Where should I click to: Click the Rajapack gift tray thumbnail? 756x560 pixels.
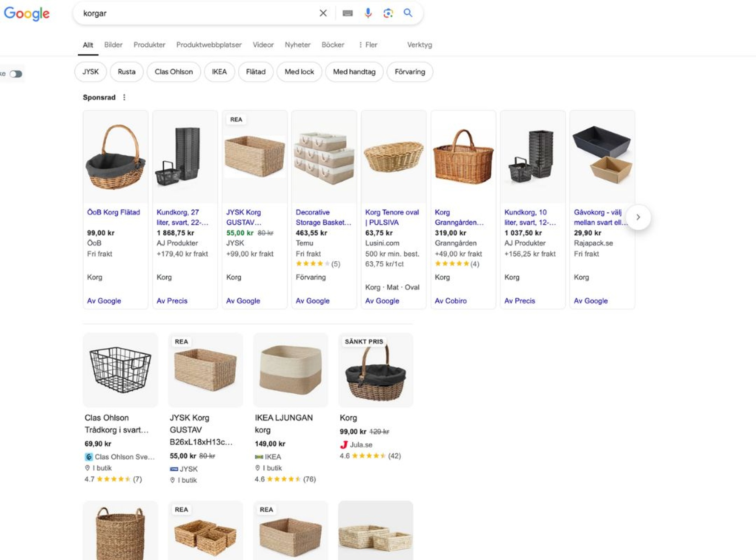point(602,157)
